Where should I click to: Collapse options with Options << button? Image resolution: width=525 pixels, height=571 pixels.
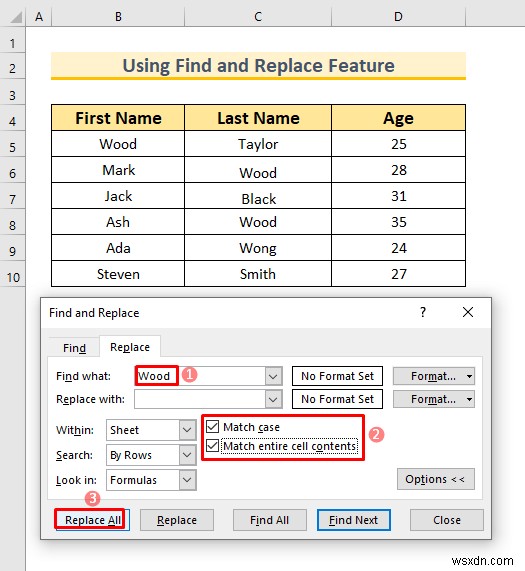coord(435,479)
